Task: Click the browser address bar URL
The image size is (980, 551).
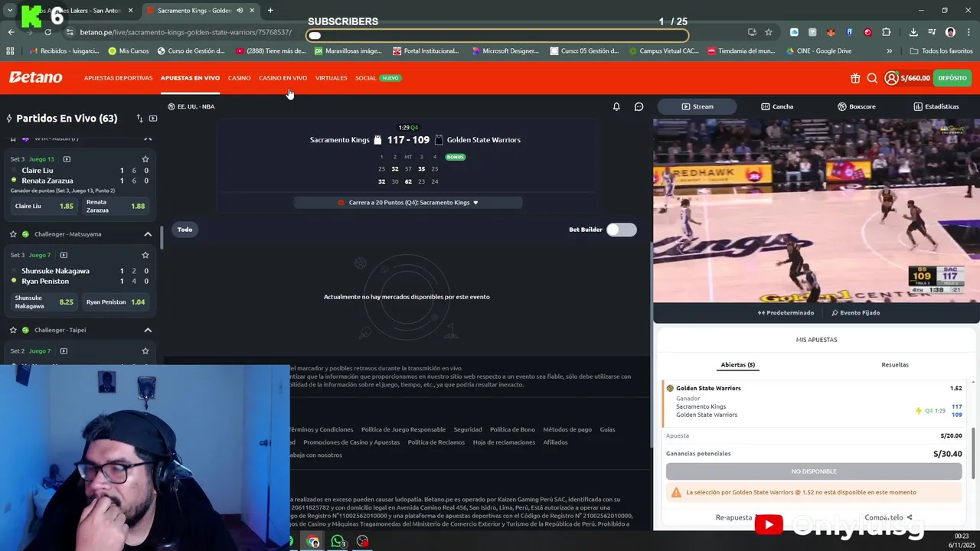Action: click(x=185, y=32)
